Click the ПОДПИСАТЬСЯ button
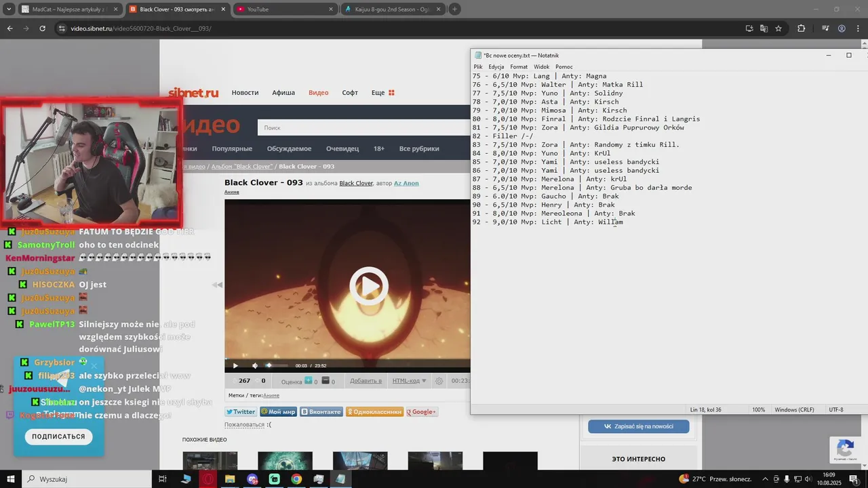868x488 pixels. (58, 436)
